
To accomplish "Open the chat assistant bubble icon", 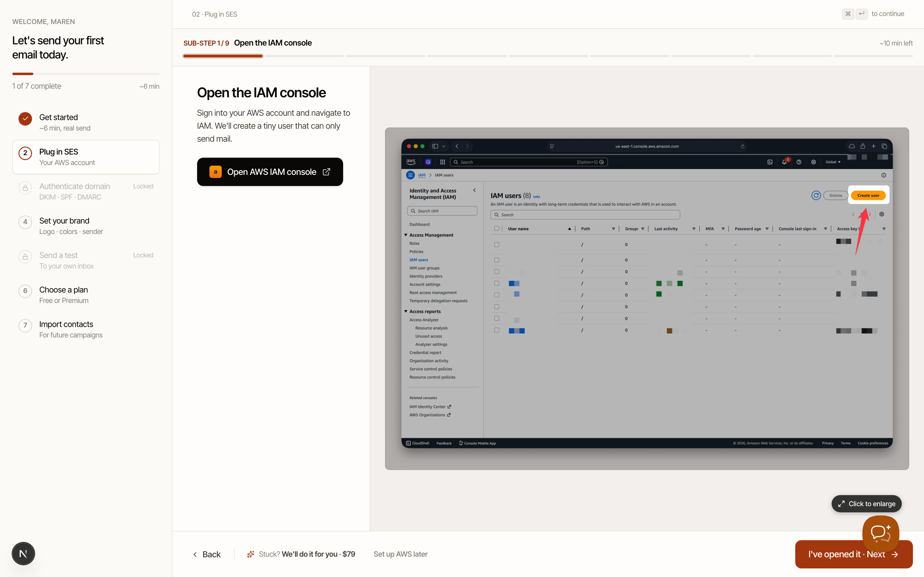I will [x=881, y=534].
